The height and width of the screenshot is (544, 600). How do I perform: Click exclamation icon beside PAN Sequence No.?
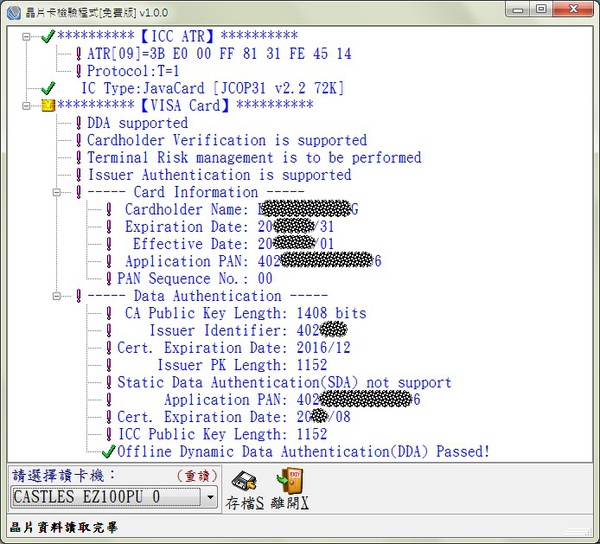[109, 279]
